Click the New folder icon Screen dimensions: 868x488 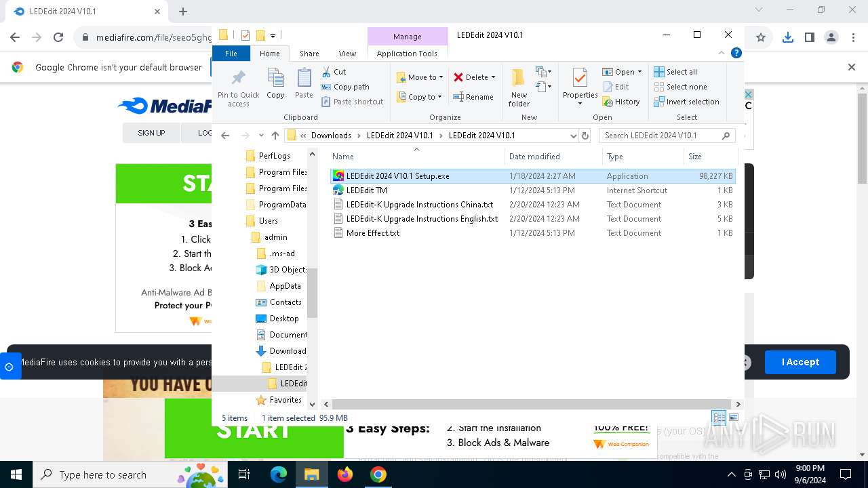[519, 78]
